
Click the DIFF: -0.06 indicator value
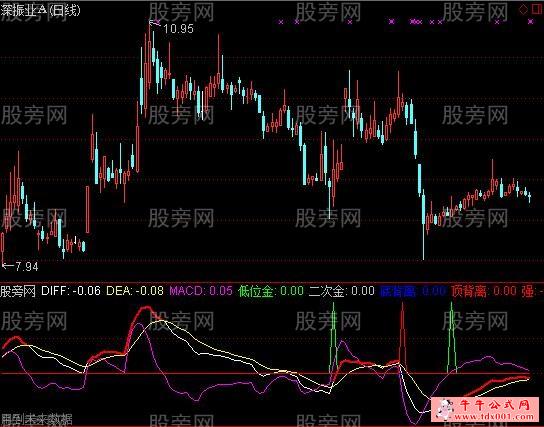pyautogui.click(x=71, y=291)
